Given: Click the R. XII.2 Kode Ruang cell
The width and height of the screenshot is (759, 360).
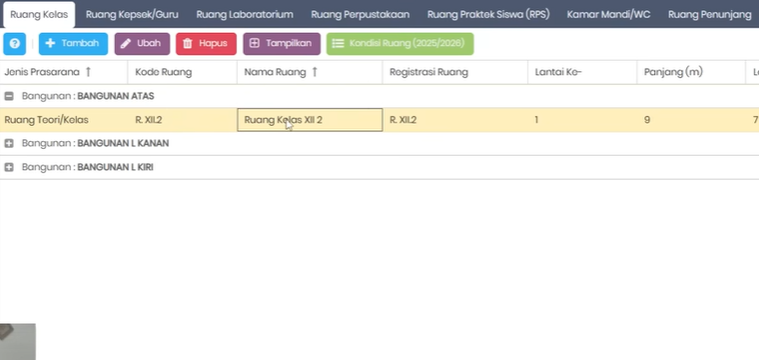Looking at the screenshot, I should coord(182,120).
